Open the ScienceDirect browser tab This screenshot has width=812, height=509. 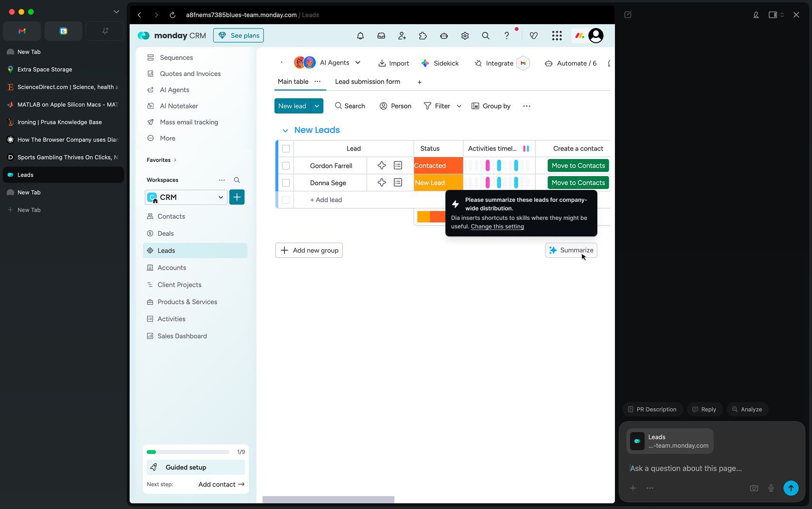click(63, 87)
